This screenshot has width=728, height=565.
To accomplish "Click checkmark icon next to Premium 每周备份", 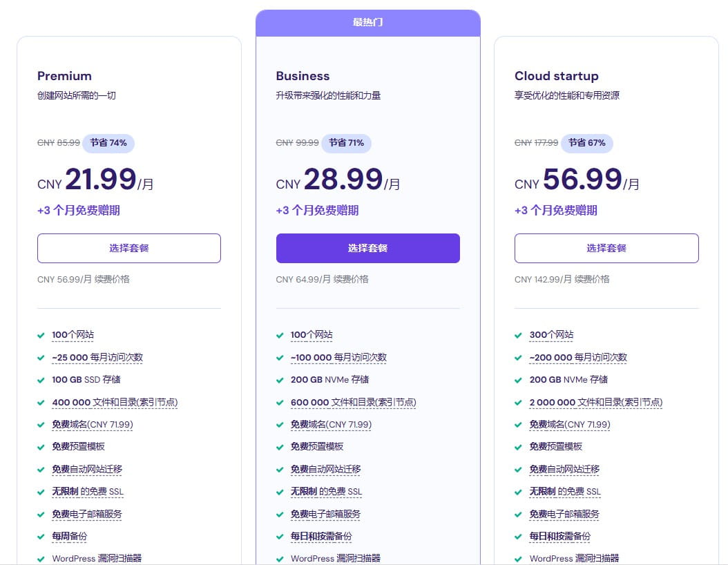I will [x=41, y=537].
